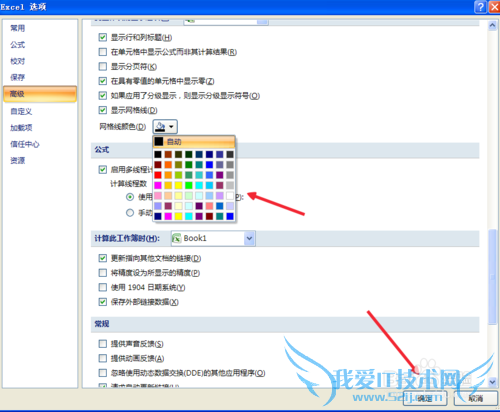Enable 提供声音反馈(S)
Screen dimensions: 500x412
tap(103, 344)
